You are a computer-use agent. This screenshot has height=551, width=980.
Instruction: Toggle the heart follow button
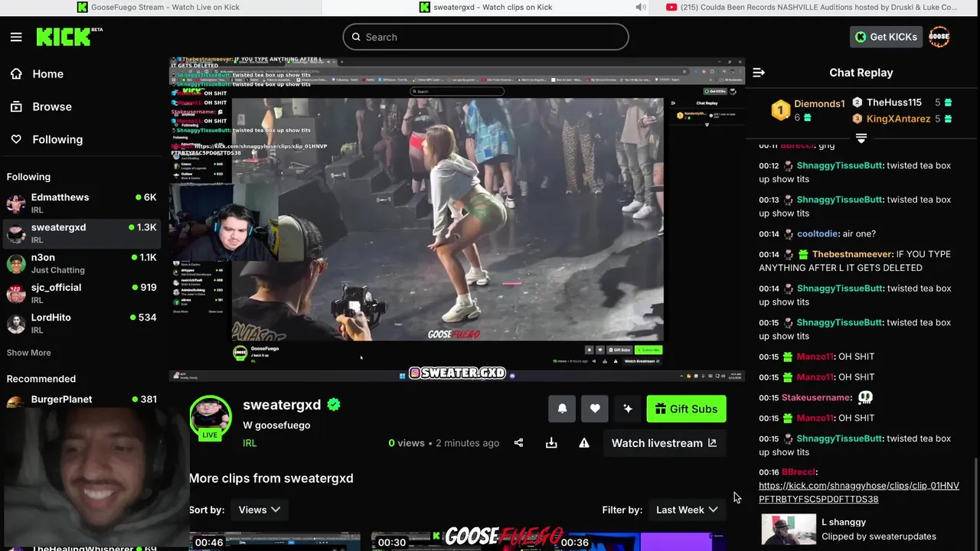595,409
